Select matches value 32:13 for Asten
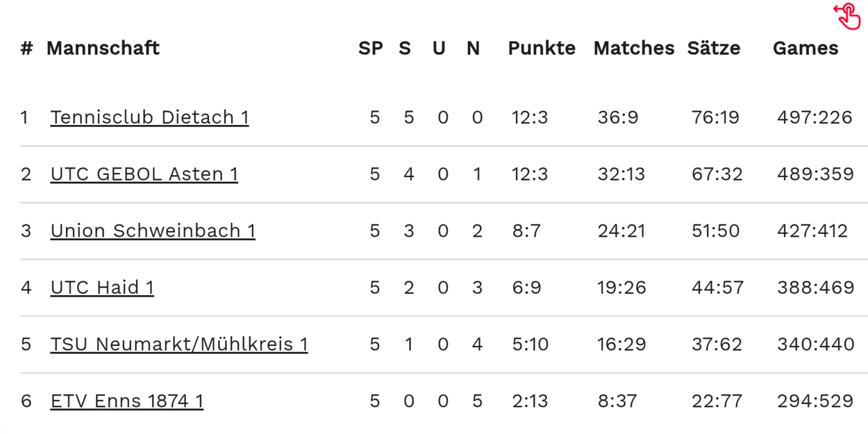The image size is (868, 434). (621, 174)
